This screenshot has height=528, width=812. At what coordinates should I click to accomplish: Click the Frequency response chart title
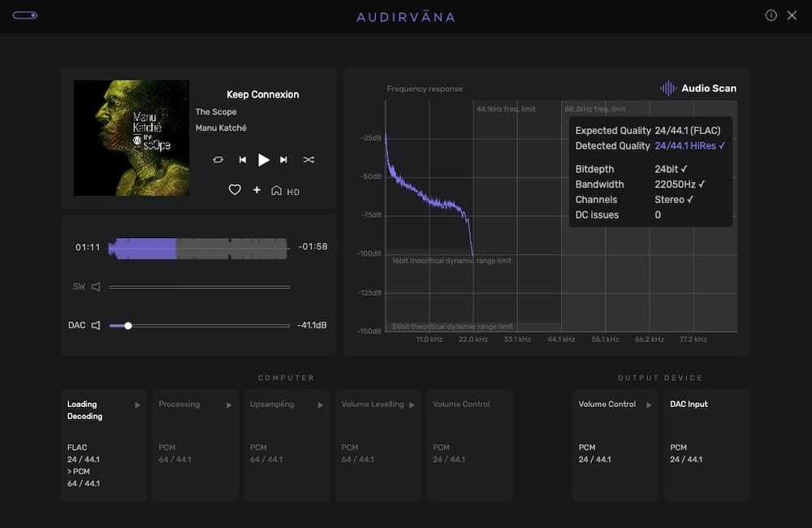click(x=425, y=89)
